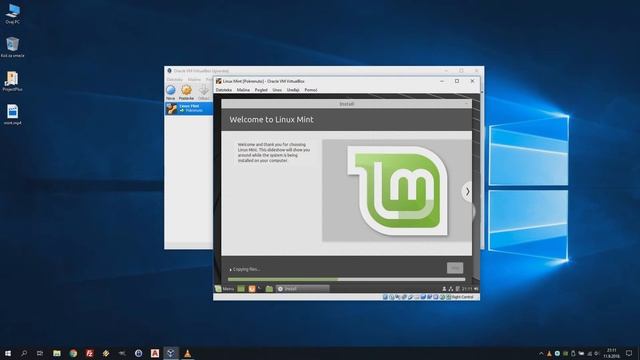Image resolution: width=640 pixels, height=360 pixels.
Task: Open Datoteka menu in the background Manager window
Action: (x=175, y=80)
